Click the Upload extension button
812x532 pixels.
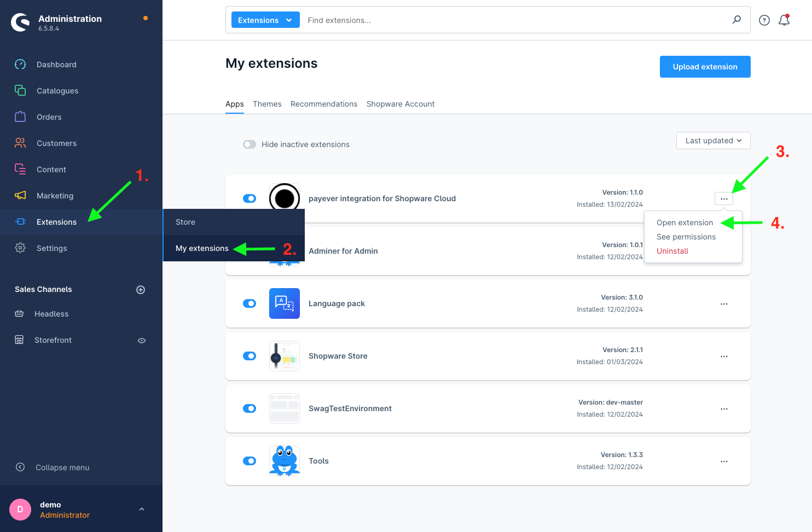coord(705,67)
